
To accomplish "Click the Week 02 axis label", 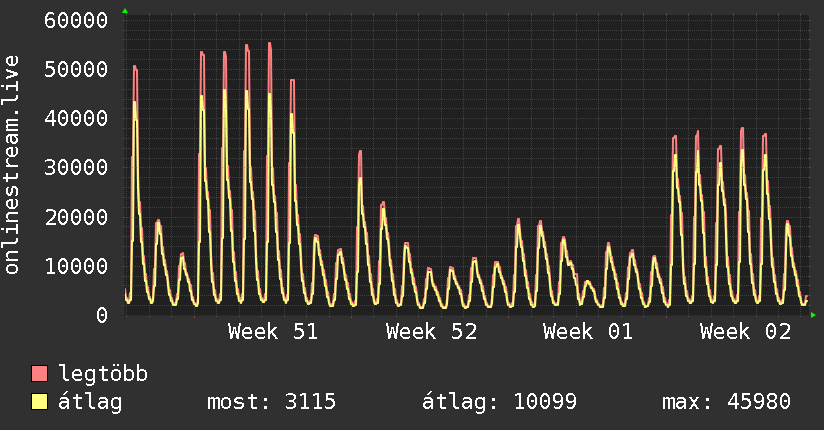I will (745, 332).
